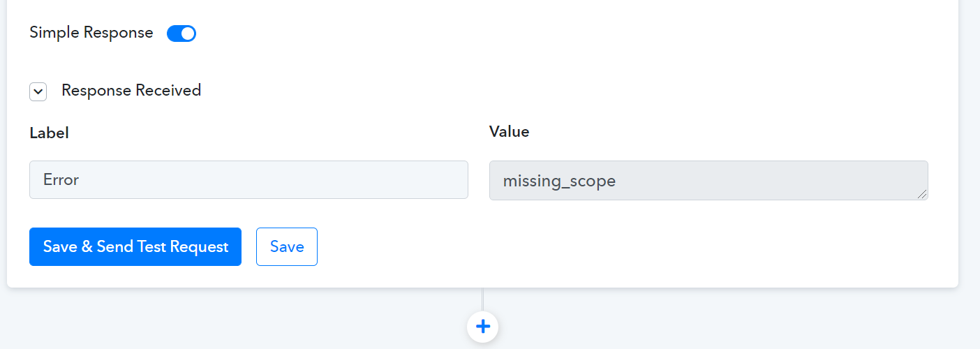Click the chevron box beside Response Received
Image resolution: width=980 pixels, height=349 pixels.
(x=38, y=92)
